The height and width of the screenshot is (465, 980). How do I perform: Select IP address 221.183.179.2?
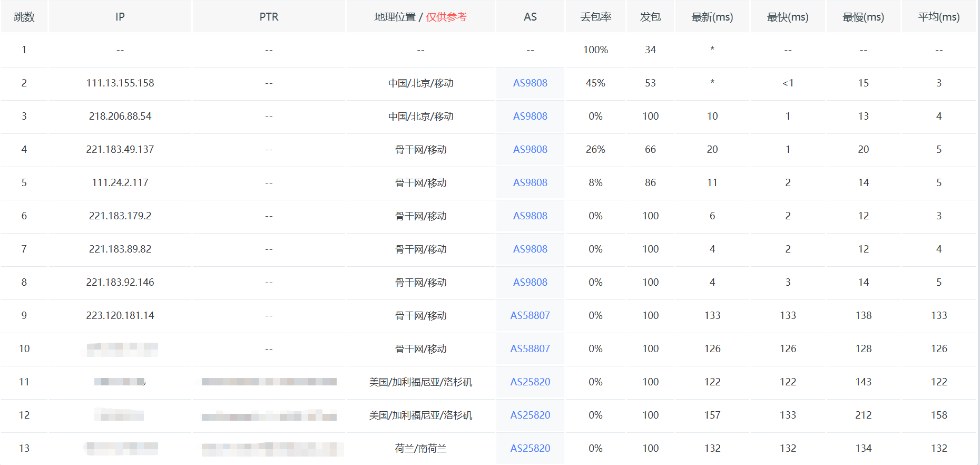[120, 216]
